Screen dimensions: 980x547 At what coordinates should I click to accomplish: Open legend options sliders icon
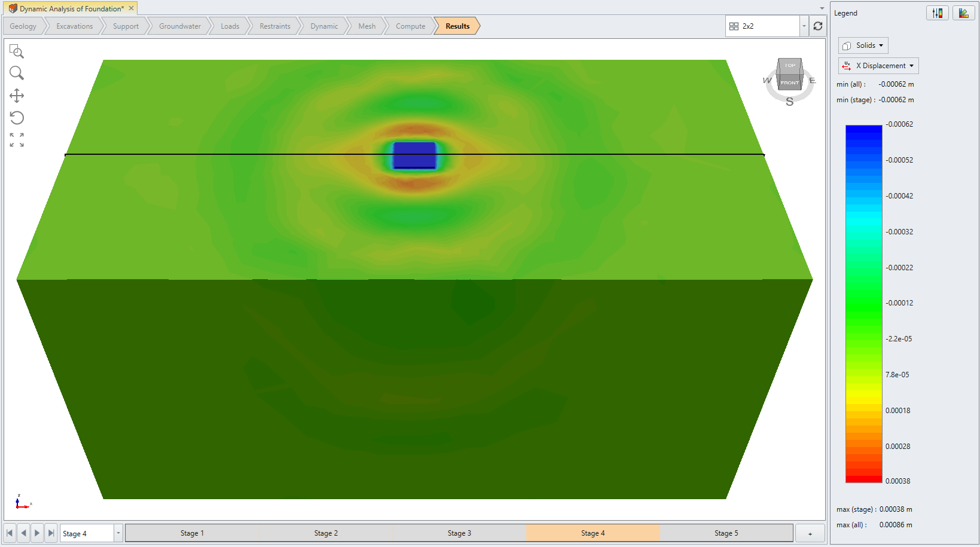(938, 13)
